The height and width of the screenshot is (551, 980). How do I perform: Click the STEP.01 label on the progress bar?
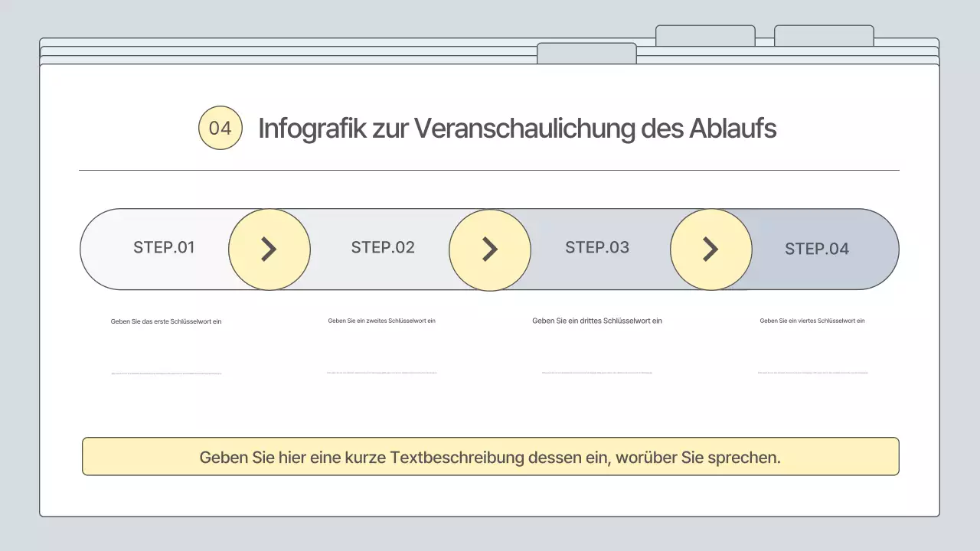click(x=164, y=249)
